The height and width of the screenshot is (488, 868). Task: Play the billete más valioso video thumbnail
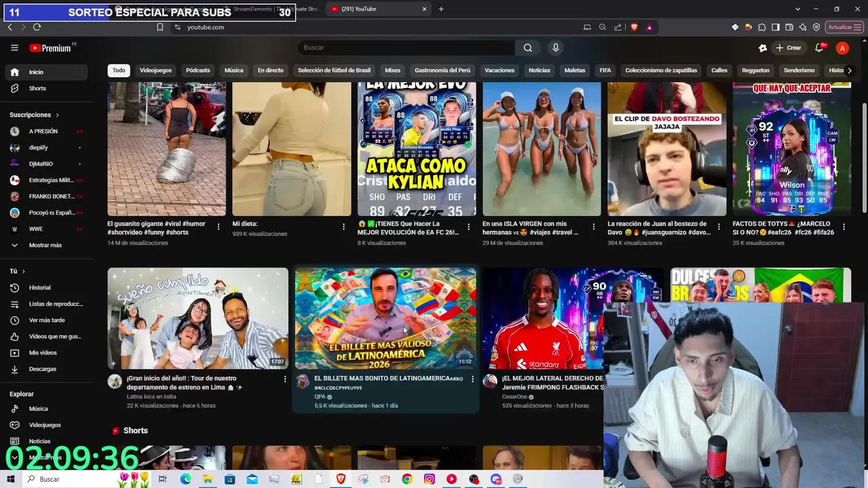(385, 318)
